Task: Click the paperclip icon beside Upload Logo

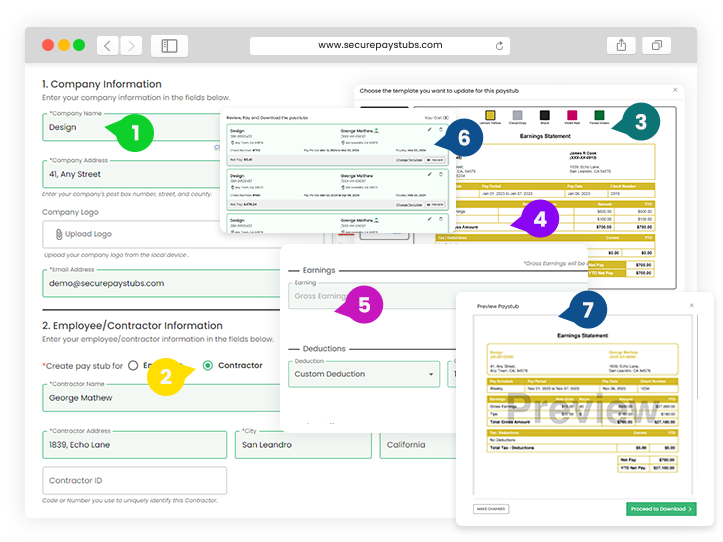Action: tap(59, 234)
